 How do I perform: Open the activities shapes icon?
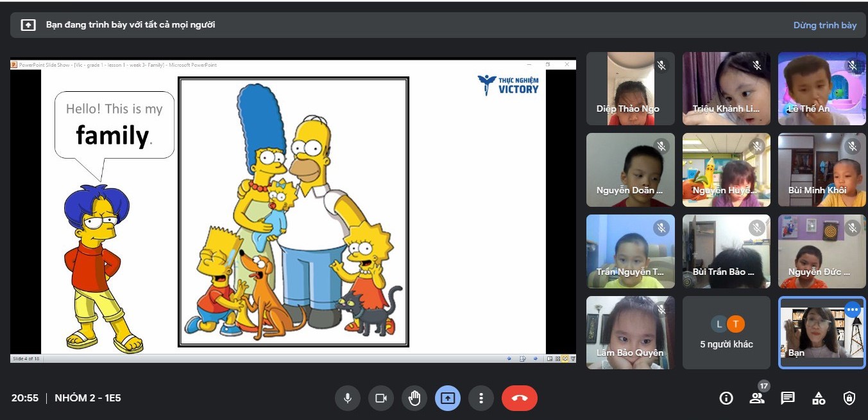(x=819, y=398)
